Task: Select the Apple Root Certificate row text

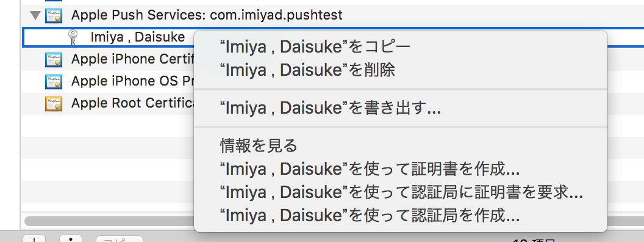Action: pyautogui.click(x=133, y=103)
